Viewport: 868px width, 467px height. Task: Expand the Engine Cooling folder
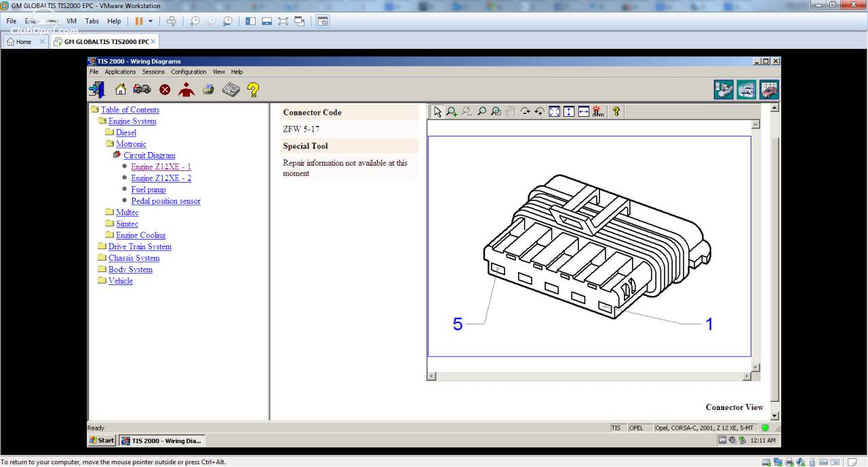pyautogui.click(x=110, y=235)
